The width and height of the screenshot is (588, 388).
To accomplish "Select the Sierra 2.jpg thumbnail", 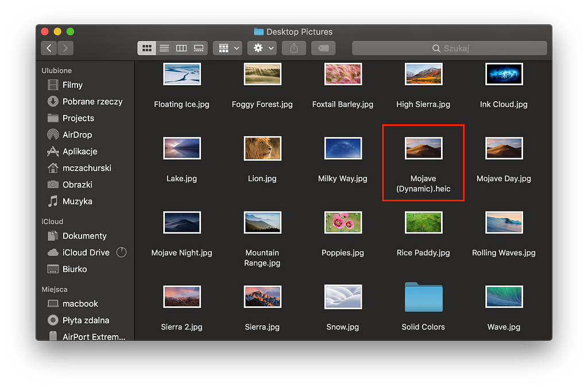I will point(182,297).
